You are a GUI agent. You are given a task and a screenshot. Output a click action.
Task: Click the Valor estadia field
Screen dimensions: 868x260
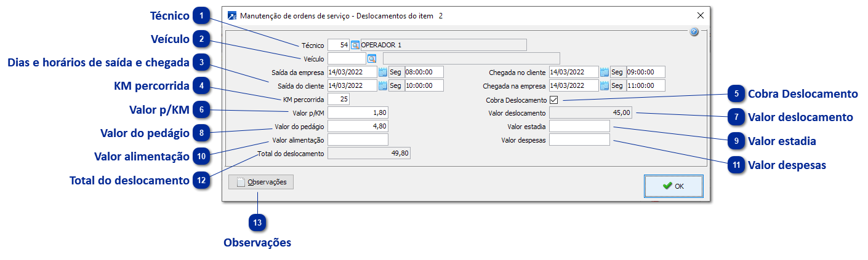coord(579,126)
